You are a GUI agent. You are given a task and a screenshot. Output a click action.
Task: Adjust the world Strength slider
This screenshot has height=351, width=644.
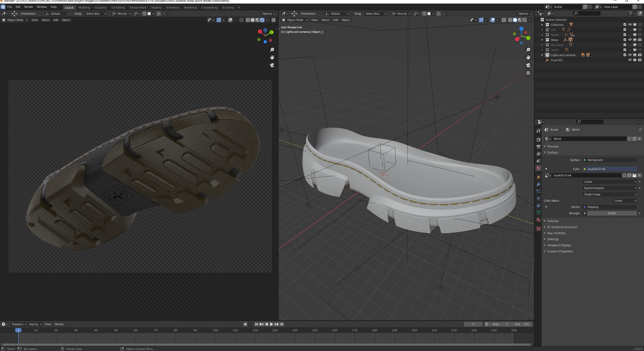pos(611,213)
